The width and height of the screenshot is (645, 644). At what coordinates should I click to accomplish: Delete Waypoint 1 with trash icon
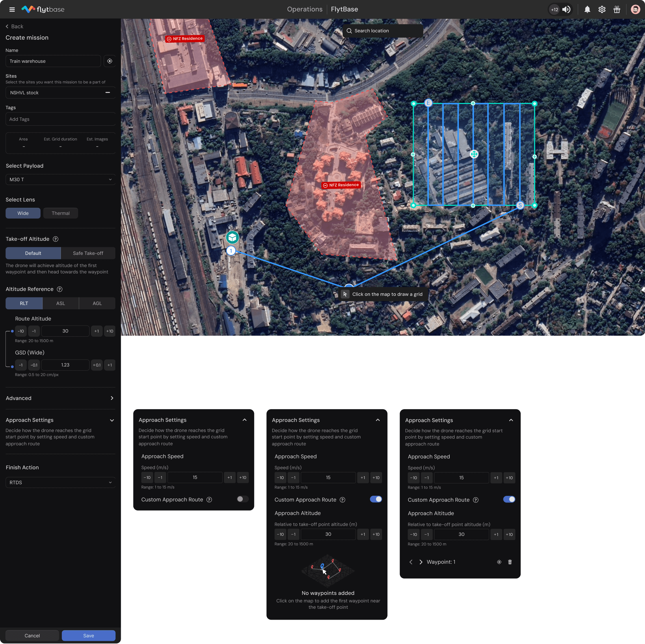(510, 562)
